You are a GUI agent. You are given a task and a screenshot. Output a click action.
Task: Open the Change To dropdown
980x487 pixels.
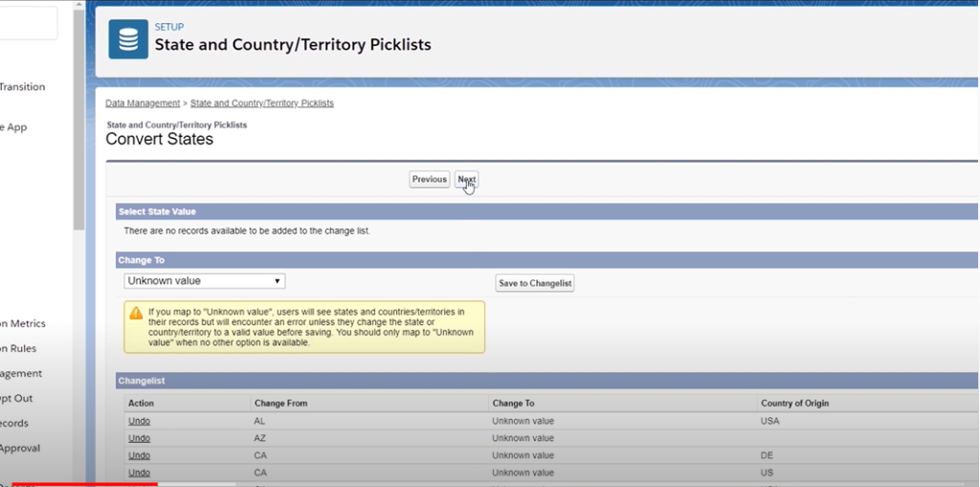[205, 281]
